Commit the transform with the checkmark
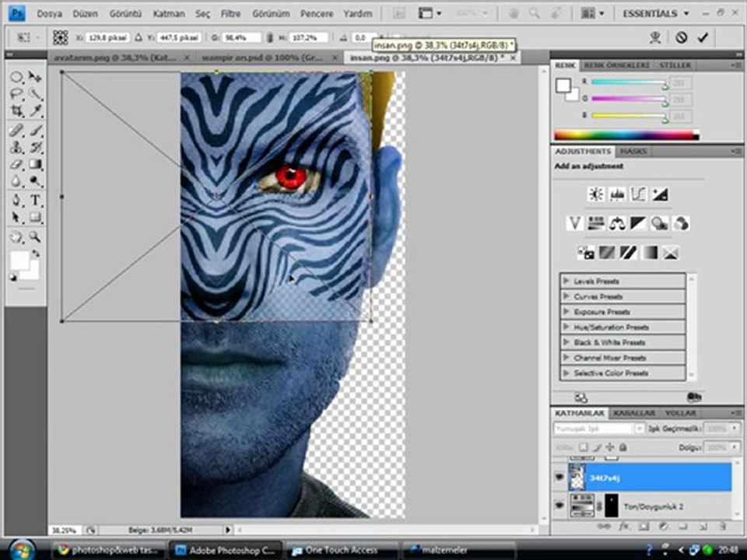The height and width of the screenshot is (560, 747). (x=703, y=37)
